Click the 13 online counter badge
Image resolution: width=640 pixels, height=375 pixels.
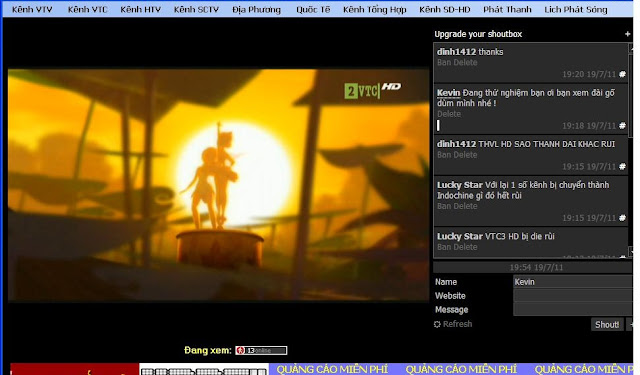click(261, 351)
